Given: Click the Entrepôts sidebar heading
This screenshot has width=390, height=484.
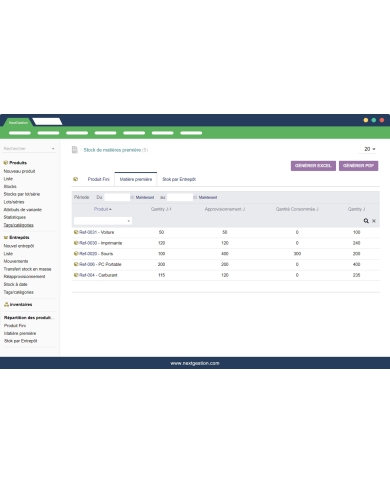Looking at the screenshot, I should pos(19,237).
